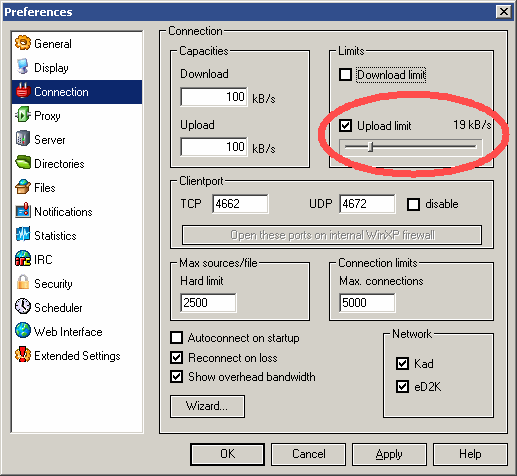Image resolution: width=517 pixels, height=476 pixels.
Task: Click the Display monitor icon
Action: (x=23, y=67)
